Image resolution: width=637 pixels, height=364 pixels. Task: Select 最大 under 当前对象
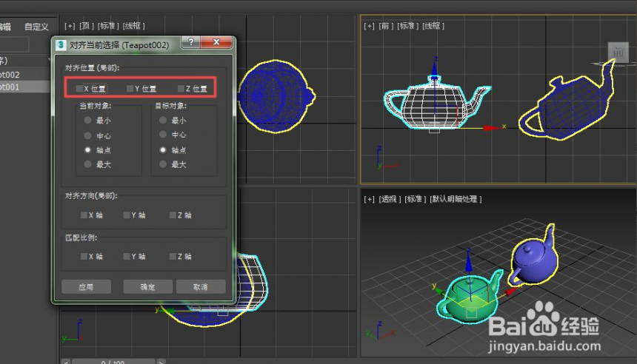click(87, 164)
